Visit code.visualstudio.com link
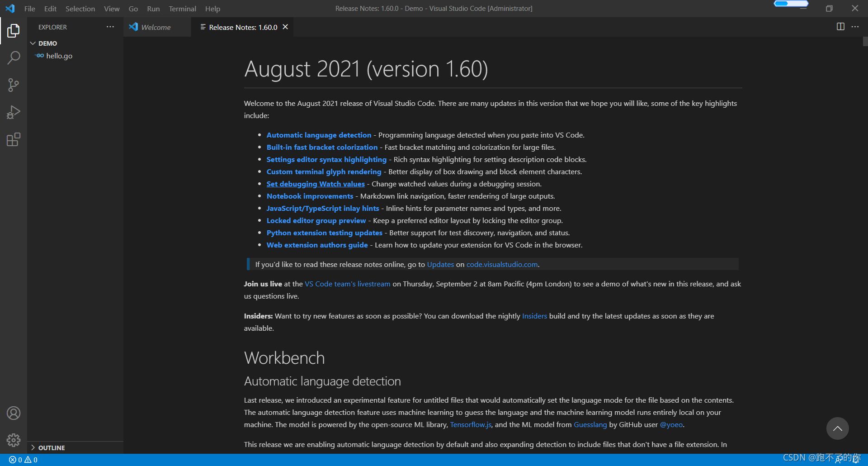This screenshot has width=868, height=466. (x=502, y=264)
